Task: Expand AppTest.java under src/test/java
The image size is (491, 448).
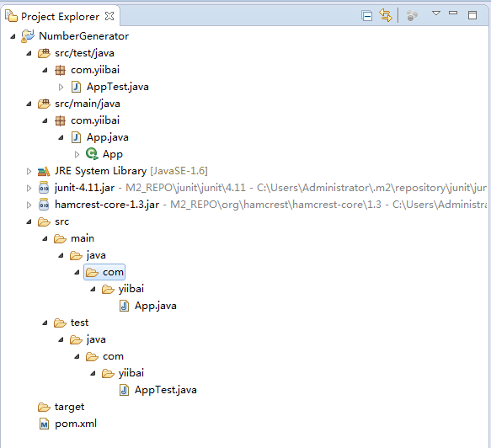Action: click(61, 87)
